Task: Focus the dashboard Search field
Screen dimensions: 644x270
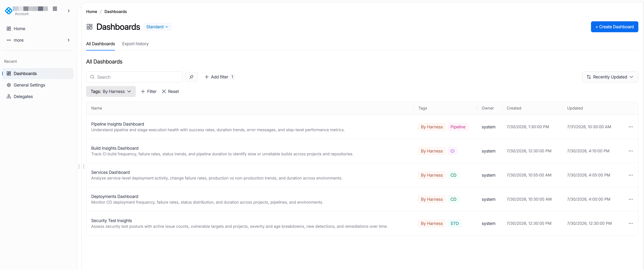Action: (134, 77)
